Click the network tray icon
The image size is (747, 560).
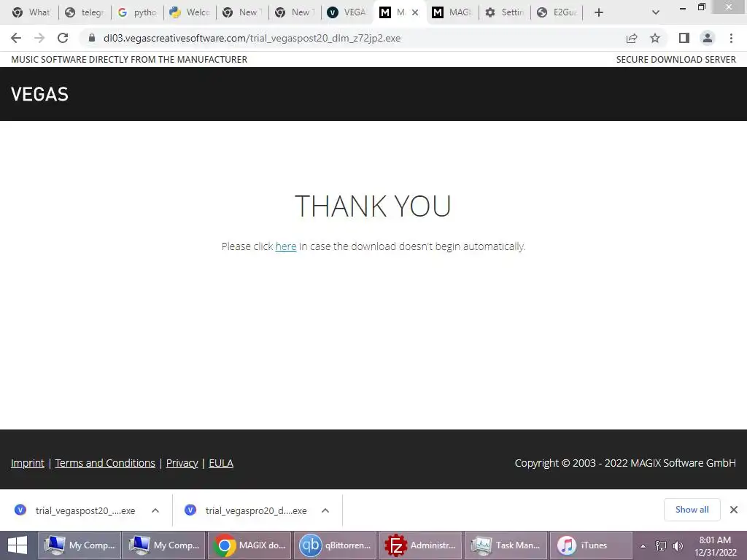coord(661,546)
